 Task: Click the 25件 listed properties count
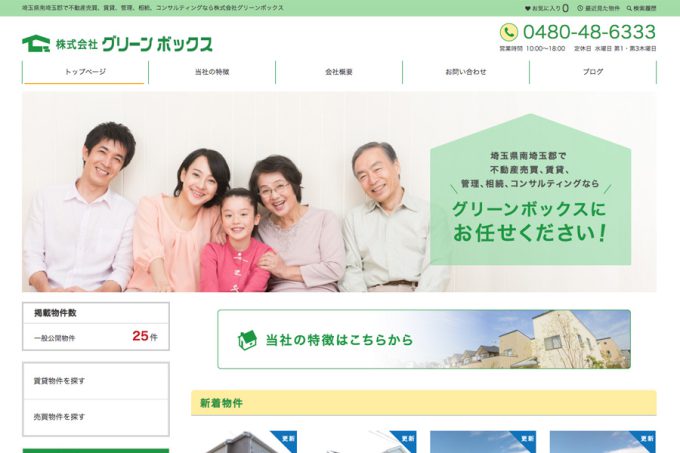(145, 336)
